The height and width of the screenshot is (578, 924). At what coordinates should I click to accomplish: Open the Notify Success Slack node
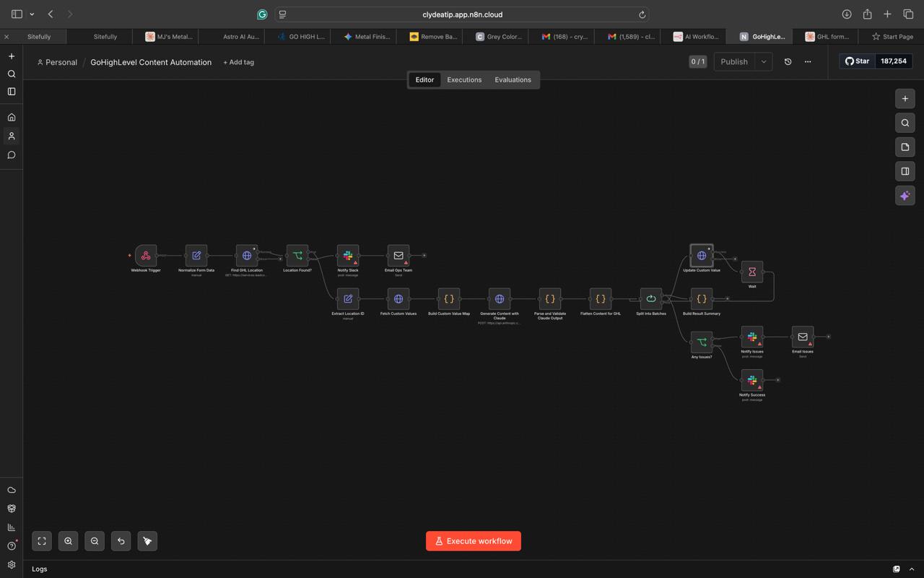tap(752, 380)
